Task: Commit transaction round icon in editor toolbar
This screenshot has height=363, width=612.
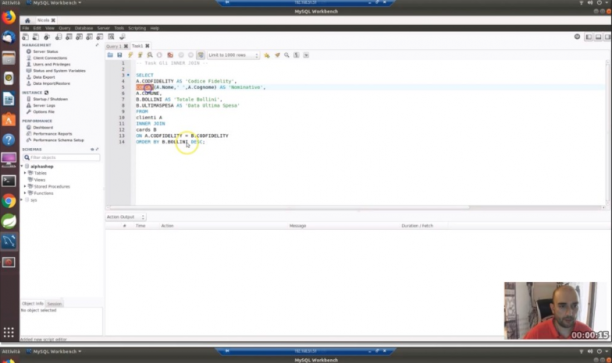Action: (x=181, y=55)
